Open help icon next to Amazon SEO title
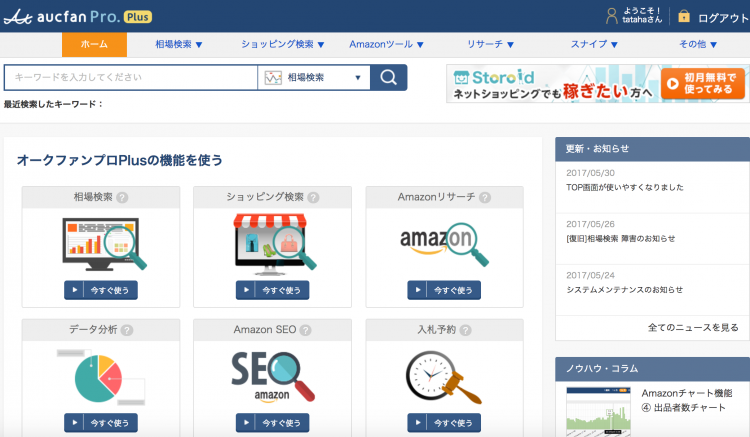Image resolution: width=750 pixels, height=437 pixels. click(305, 330)
